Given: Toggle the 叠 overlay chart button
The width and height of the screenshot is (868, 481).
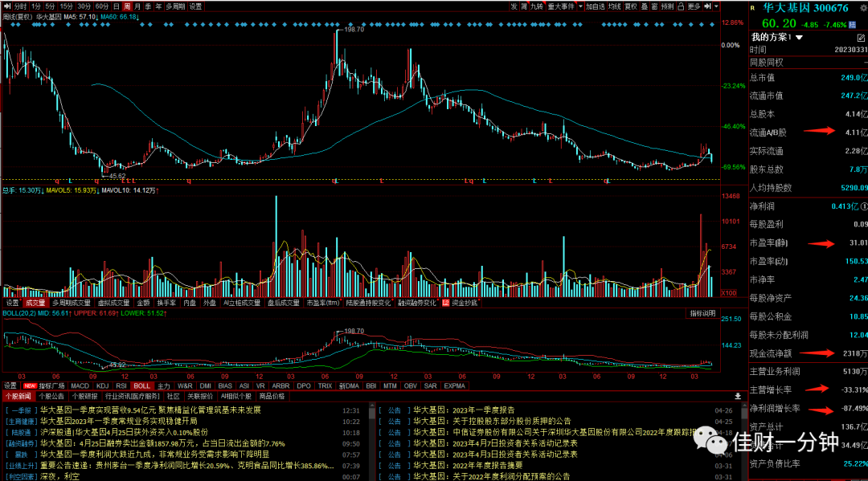Looking at the screenshot, I should tap(645, 6).
